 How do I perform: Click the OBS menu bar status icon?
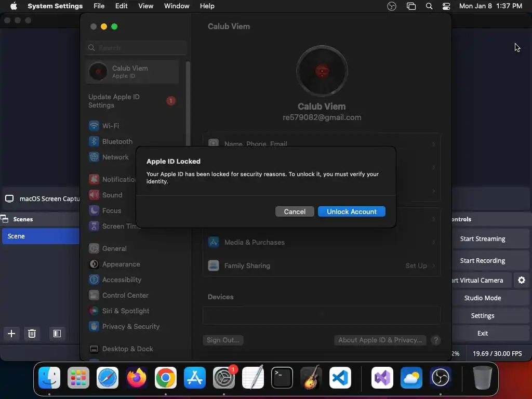(392, 6)
